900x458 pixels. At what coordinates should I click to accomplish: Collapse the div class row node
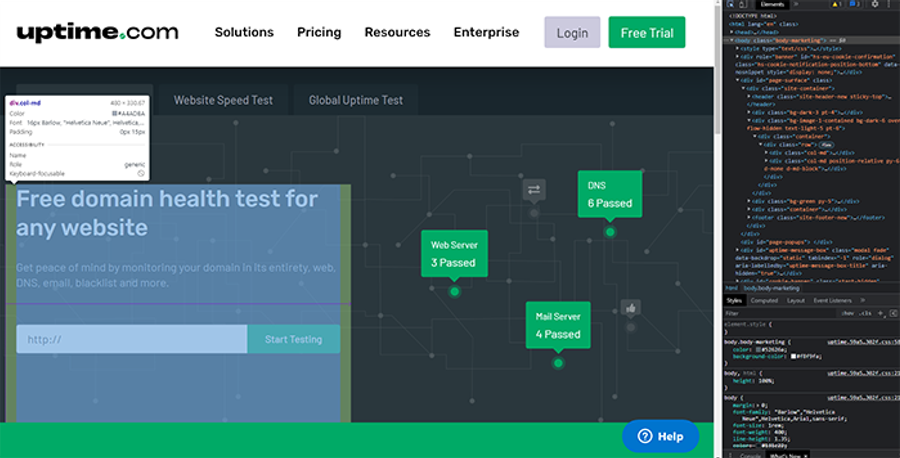[761, 145]
